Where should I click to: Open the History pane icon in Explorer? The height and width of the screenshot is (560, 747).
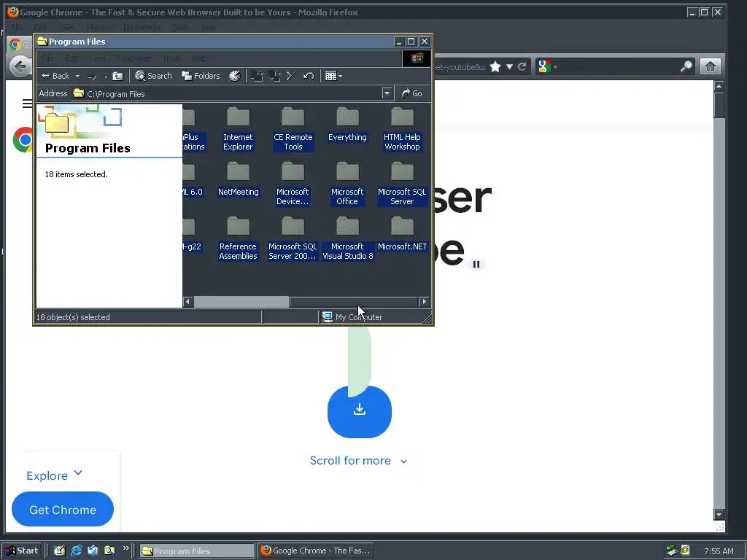234,76
